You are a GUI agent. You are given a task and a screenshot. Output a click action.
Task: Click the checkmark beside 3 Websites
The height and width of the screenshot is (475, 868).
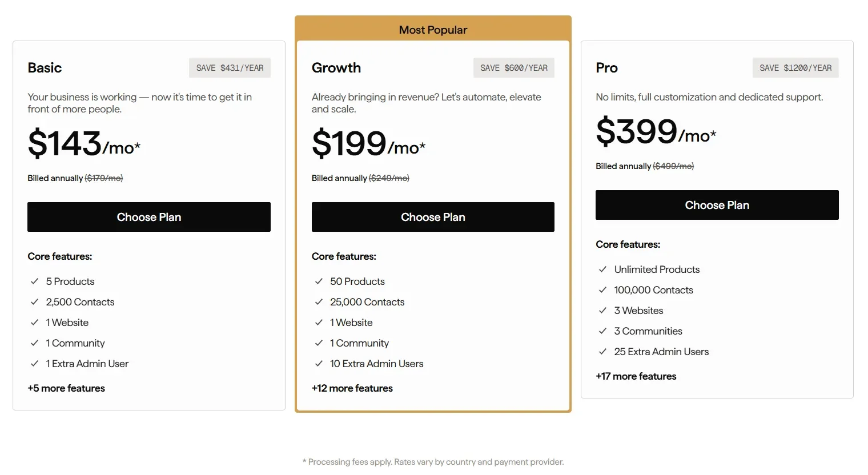(x=603, y=310)
